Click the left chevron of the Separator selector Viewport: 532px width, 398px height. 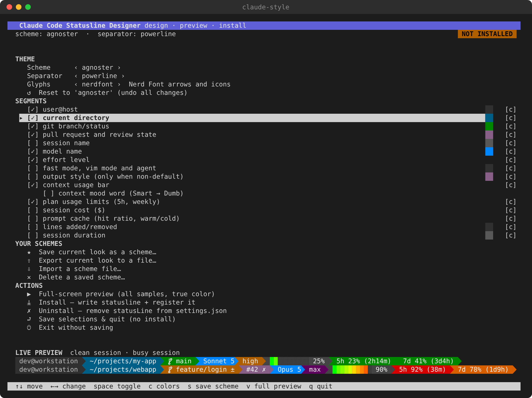tap(76, 76)
